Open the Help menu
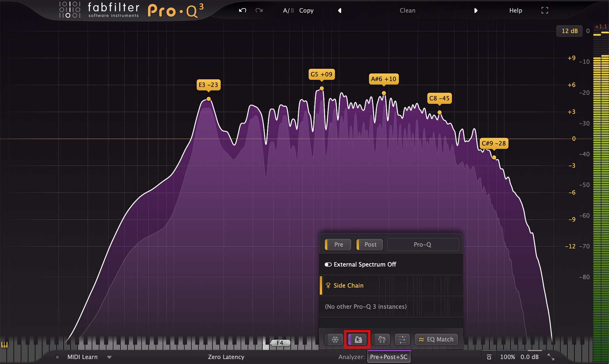The height and width of the screenshot is (364, 609). tap(515, 10)
